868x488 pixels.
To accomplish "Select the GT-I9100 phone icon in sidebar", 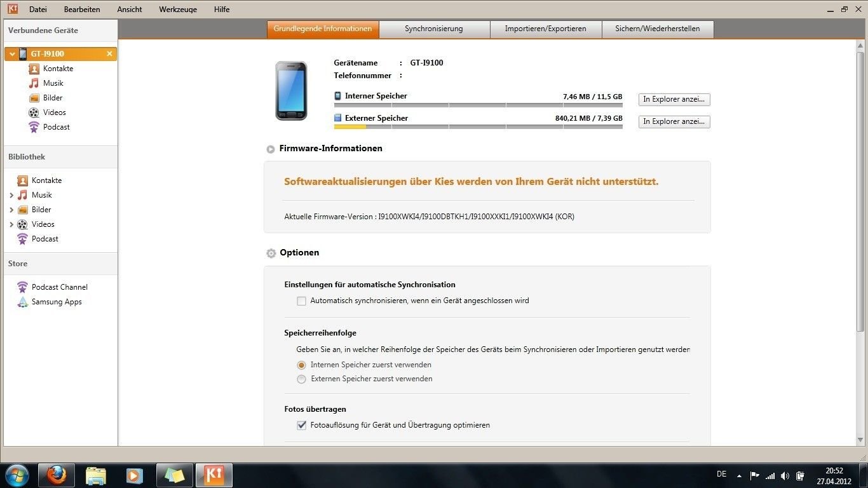I will click(x=23, y=54).
